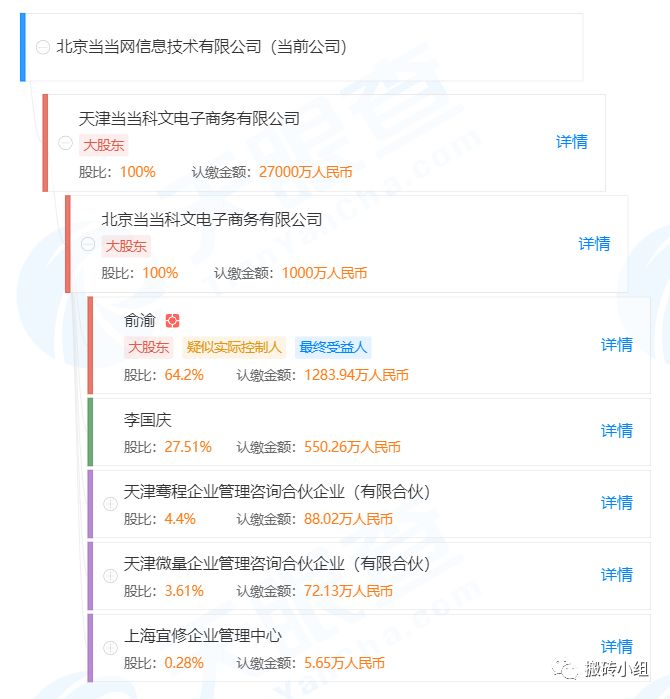This screenshot has height=699, width=670.
Task: Open 详情 for 天津微量企业管理咨询合伙企业
Action: pos(617,575)
